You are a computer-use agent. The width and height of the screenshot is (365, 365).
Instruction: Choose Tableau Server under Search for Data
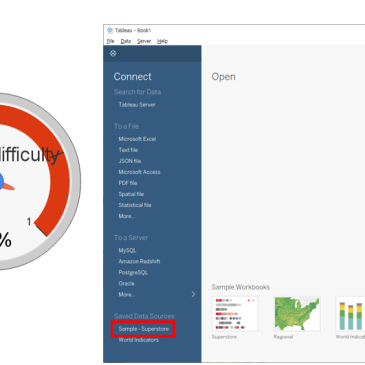[x=137, y=105]
